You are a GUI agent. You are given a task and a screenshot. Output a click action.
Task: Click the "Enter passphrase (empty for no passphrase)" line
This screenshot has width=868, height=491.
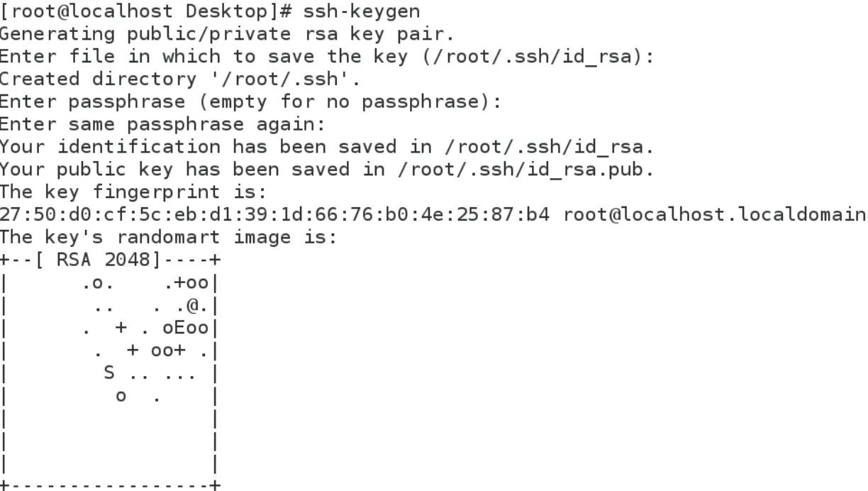click(250, 102)
